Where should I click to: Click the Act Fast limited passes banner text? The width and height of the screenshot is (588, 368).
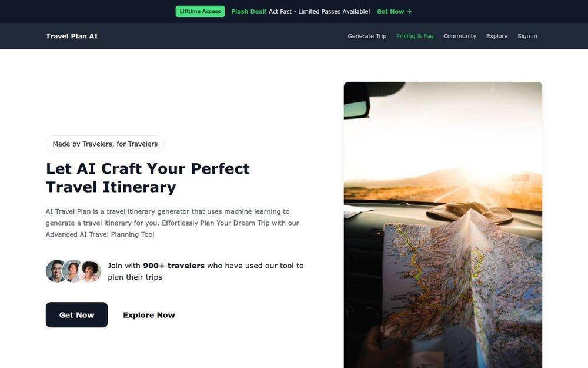click(x=319, y=12)
